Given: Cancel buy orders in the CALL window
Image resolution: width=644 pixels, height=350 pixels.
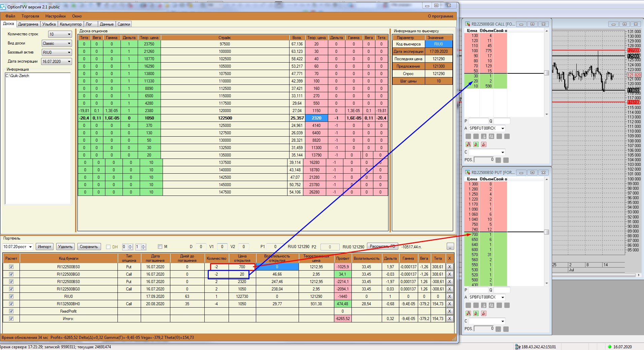Looking at the screenshot, I should click(476, 144).
